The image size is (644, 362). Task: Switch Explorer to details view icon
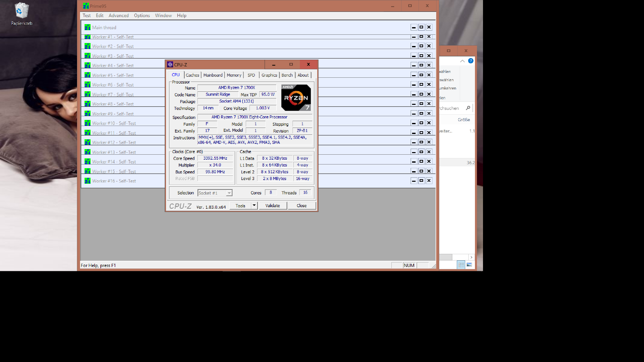tap(461, 265)
